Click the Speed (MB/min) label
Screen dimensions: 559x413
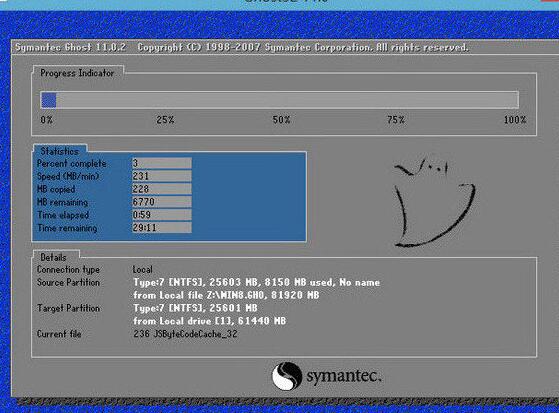[68, 176]
